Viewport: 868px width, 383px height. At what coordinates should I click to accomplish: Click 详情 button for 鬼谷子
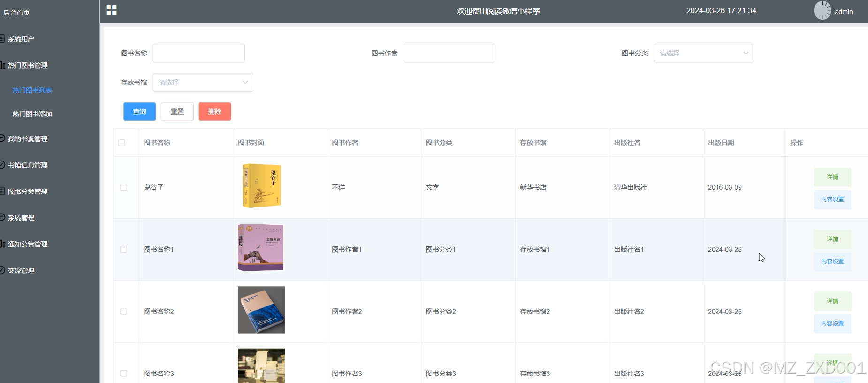(x=832, y=177)
